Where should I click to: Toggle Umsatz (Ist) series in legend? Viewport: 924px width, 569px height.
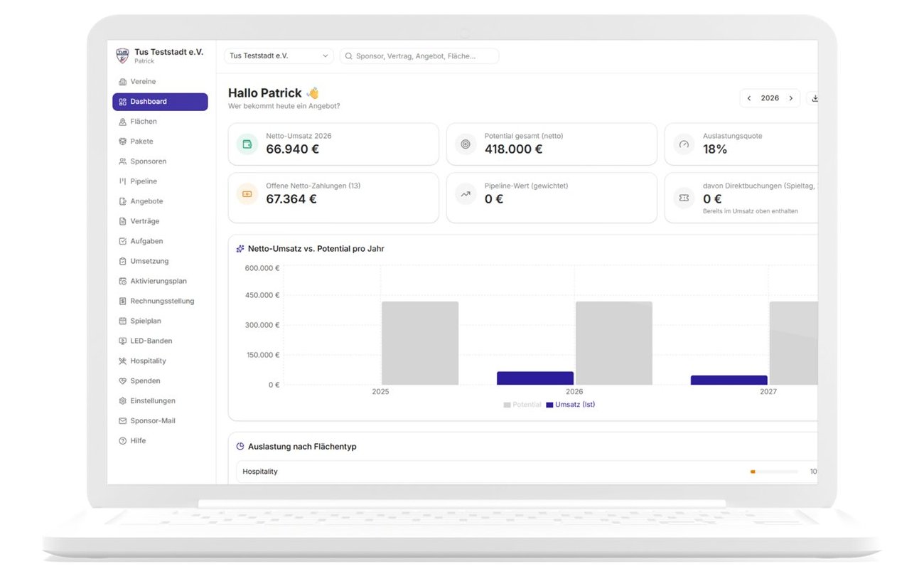(571, 405)
